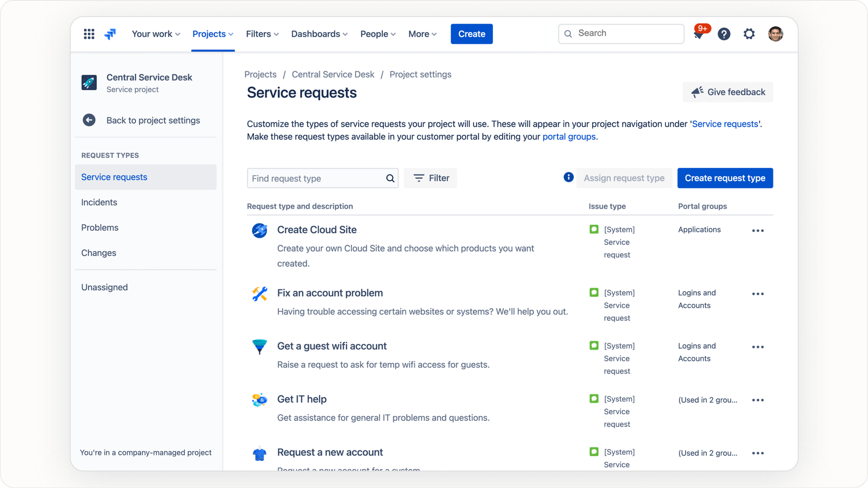Image resolution: width=868 pixels, height=488 pixels.
Task: Click the Create request type button
Action: click(725, 178)
